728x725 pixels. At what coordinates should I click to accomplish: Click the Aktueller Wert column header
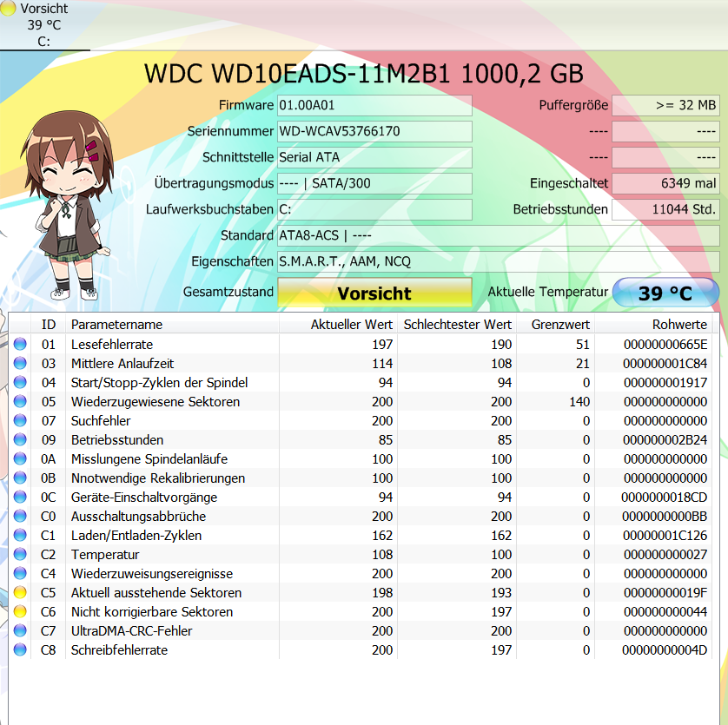[338, 325]
